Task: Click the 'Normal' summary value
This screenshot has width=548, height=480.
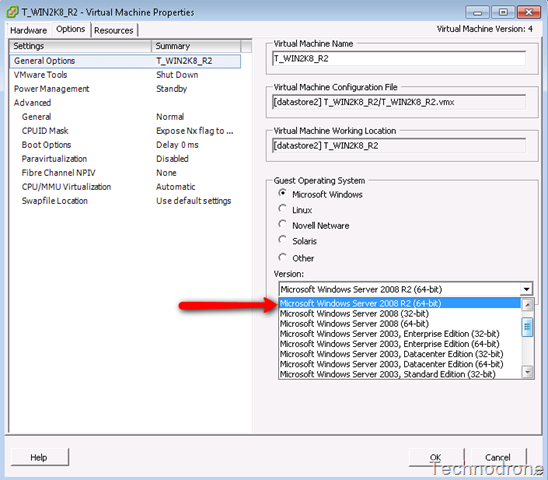Action: coord(170,117)
